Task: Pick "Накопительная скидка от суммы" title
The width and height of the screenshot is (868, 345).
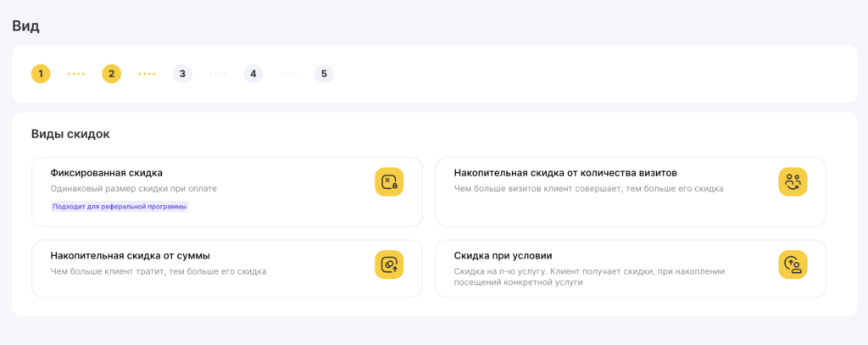Action: 130,255
